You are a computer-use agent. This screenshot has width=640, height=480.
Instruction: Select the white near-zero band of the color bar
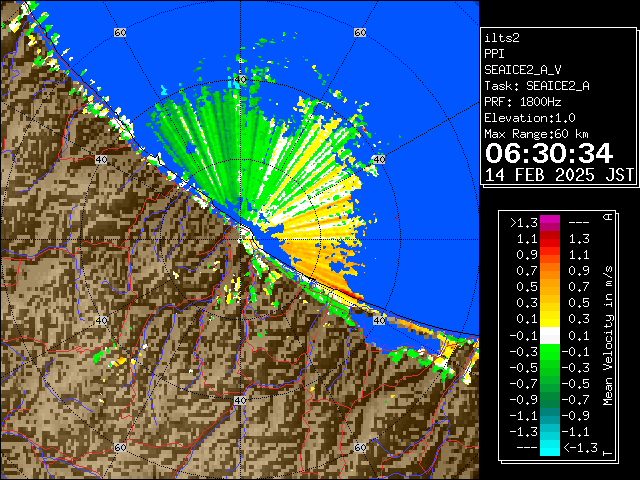tap(550, 336)
